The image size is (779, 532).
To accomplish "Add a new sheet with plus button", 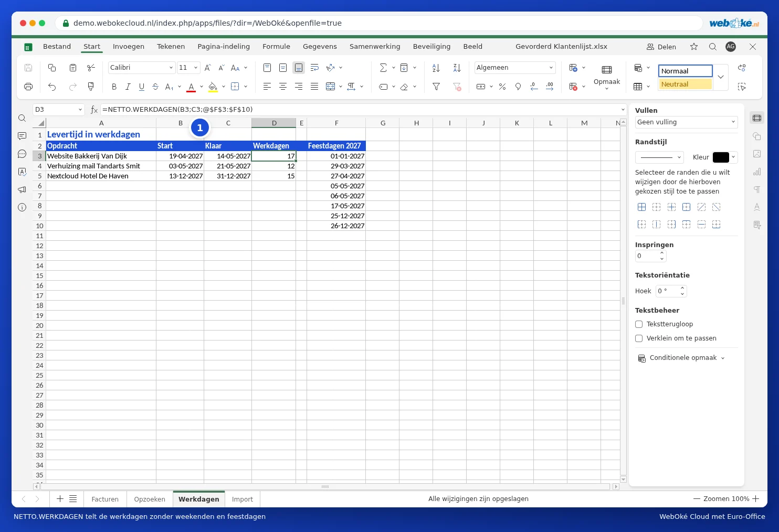I will 60,499.
